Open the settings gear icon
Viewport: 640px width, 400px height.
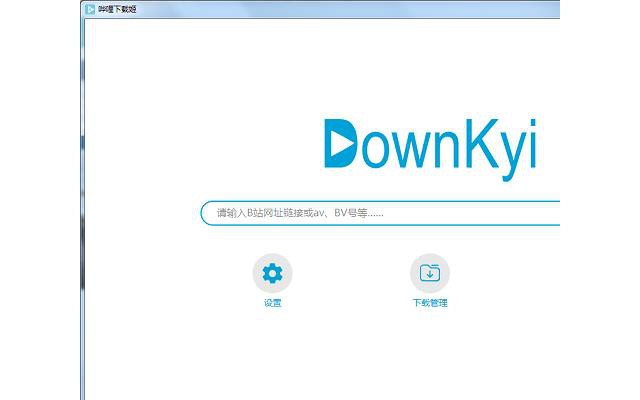pyautogui.click(x=272, y=273)
